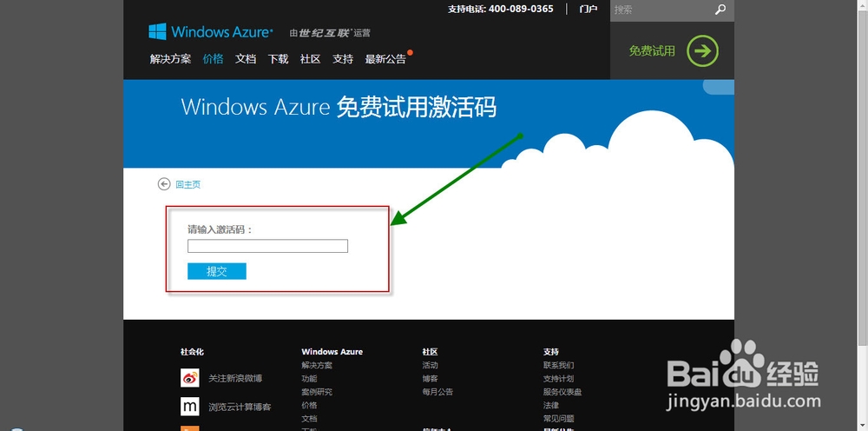Open the 最新公告 menu item
Viewport: 868px width, 431px height.
click(386, 59)
